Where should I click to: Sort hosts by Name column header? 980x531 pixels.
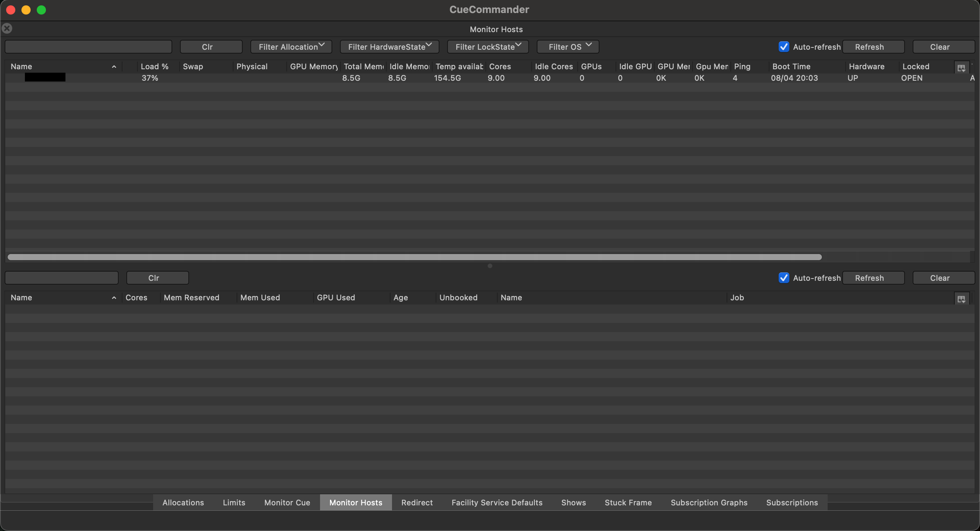pyautogui.click(x=63, y=67)
